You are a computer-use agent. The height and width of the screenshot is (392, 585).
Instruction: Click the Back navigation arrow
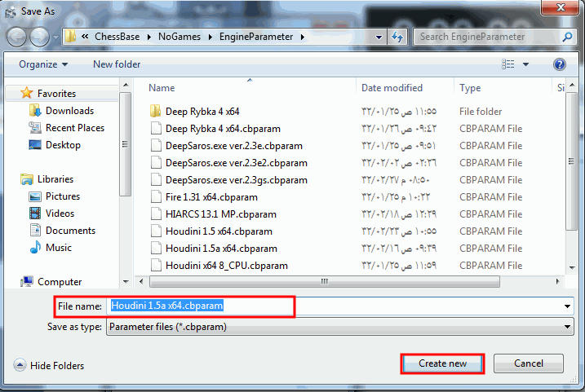coord(16,37)
